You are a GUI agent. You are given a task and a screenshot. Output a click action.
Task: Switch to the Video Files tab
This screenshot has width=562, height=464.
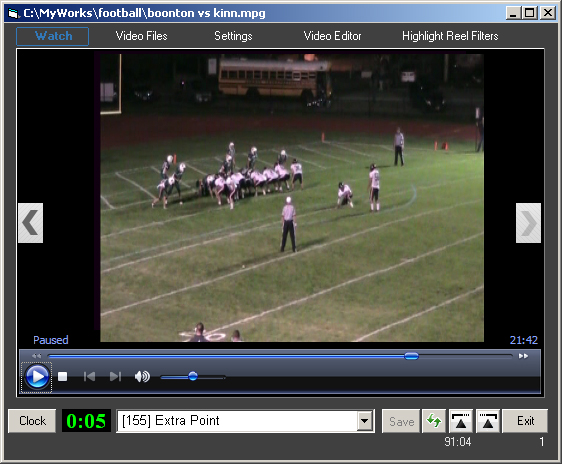141,36
